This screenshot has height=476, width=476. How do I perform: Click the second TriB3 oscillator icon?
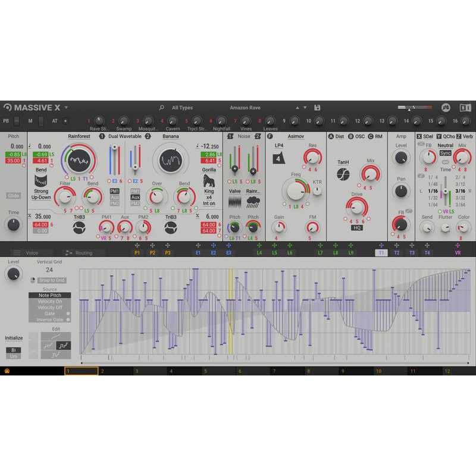171,228
